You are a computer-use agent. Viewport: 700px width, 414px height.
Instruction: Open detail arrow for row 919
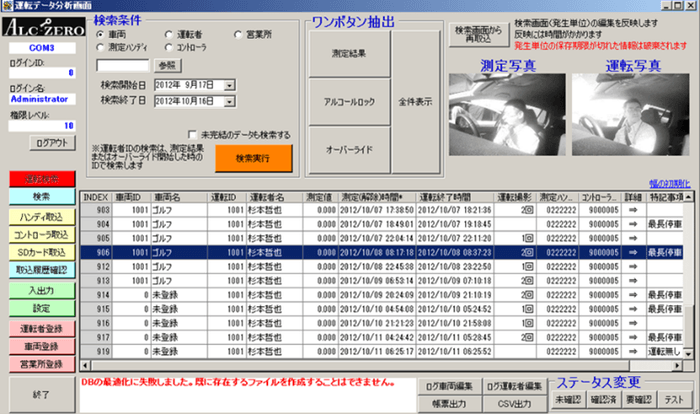click(632, 352)
